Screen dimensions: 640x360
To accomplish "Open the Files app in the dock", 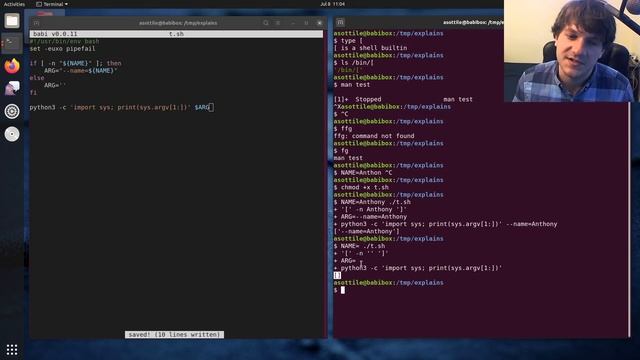I will [12, 20].
